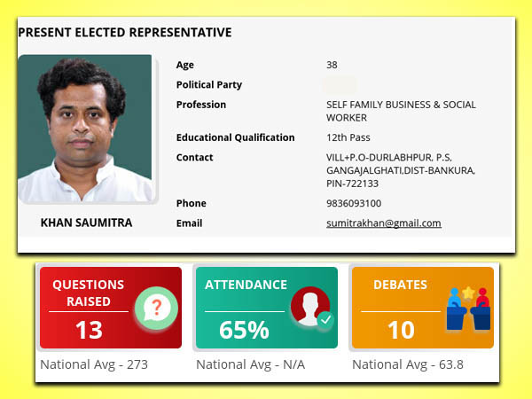
Task: Click the green checkmark badge on attendance icon
Action: point(325,319)
